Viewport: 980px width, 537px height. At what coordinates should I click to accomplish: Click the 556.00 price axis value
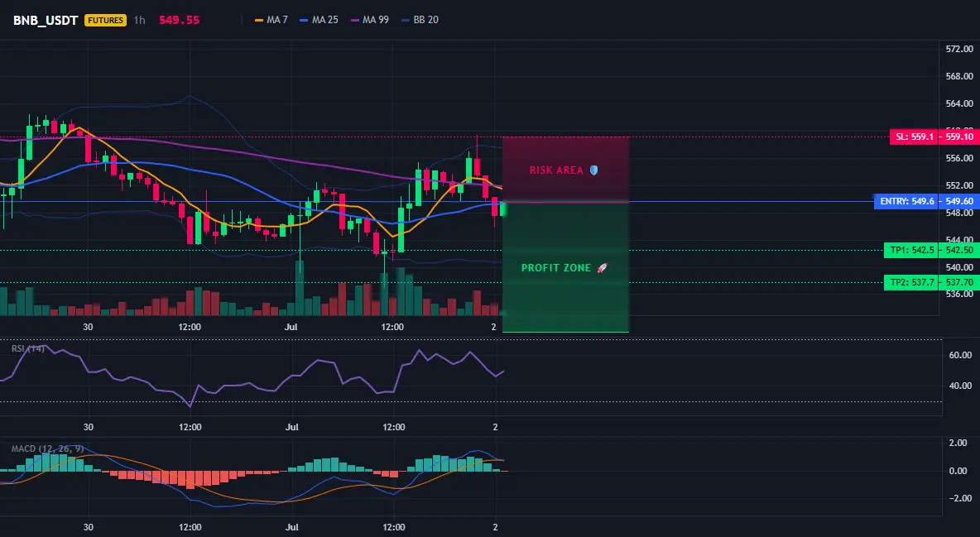coord(959,158)
